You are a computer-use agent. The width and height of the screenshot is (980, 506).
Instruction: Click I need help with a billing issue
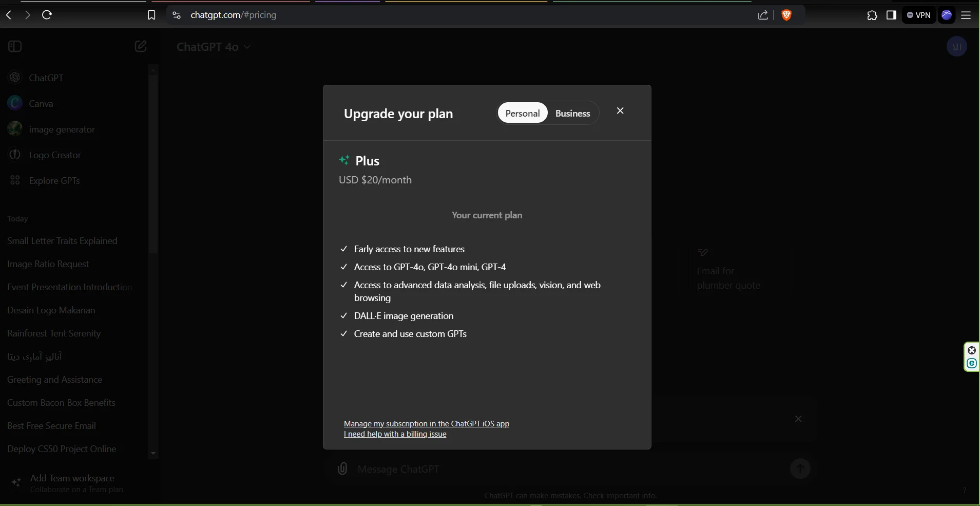pyautogui.click(x=395, y=434)
